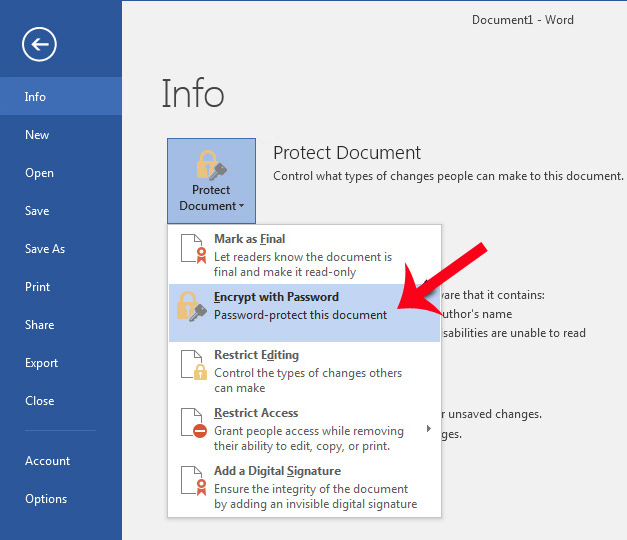The width and height of the screenshot is (627, 540).
Task: Open Word Options in the sidebar
Action: click(46, 499)
